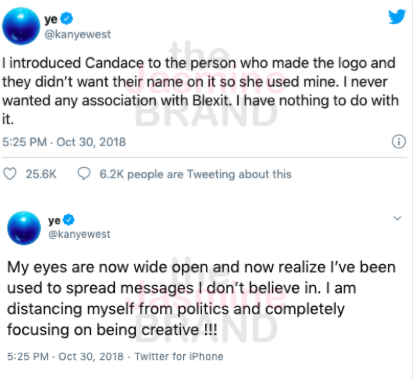Click the 'ye' display name in second tweet

(x=55, y=221)
